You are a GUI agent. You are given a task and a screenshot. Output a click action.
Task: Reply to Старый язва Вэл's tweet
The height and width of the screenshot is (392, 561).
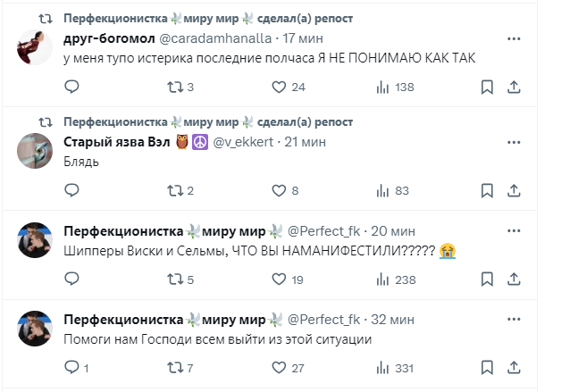[73, 190]
